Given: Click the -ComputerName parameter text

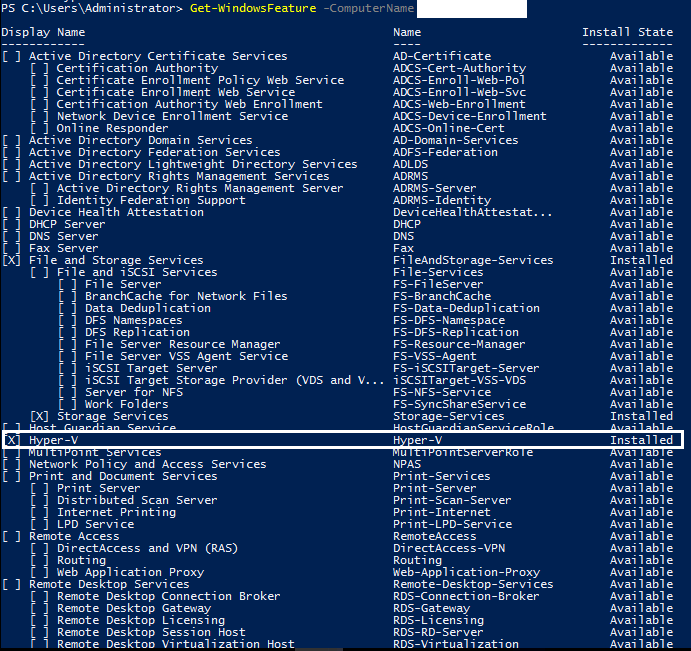Looking at the screenshot, I should coord(369,8).
